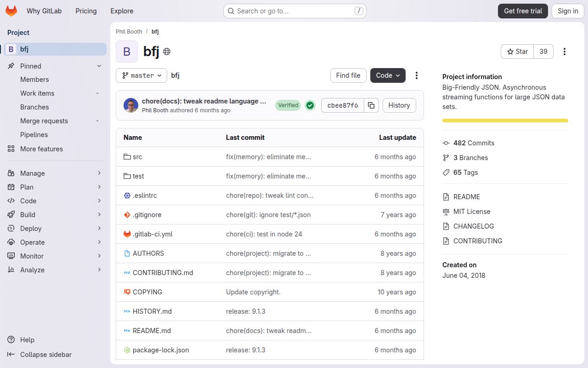The image size is (588, 368).
Task: Open the CHANGELOG link
Action: pos(474,226)
